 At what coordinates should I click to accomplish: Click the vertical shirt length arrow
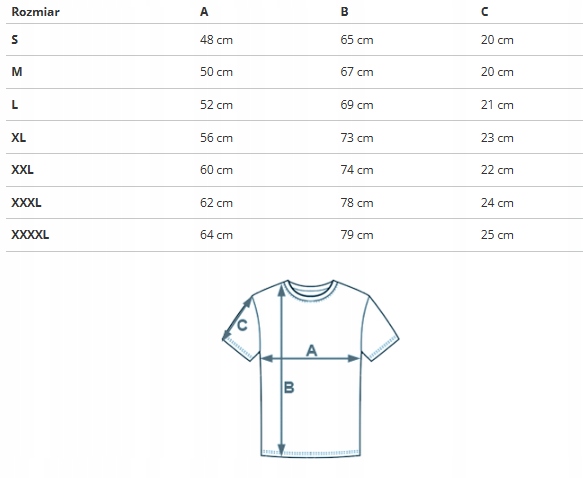(281, 370)
